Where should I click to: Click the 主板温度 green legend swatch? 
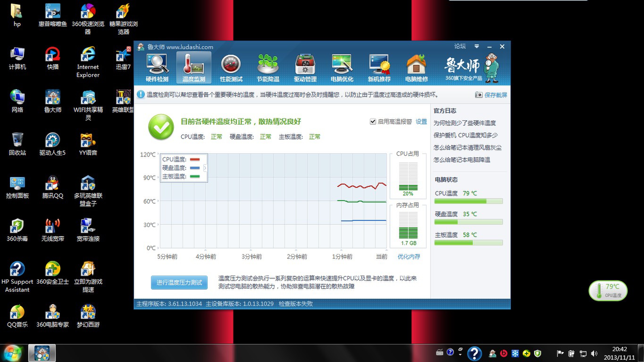click(x=195, y=176)
